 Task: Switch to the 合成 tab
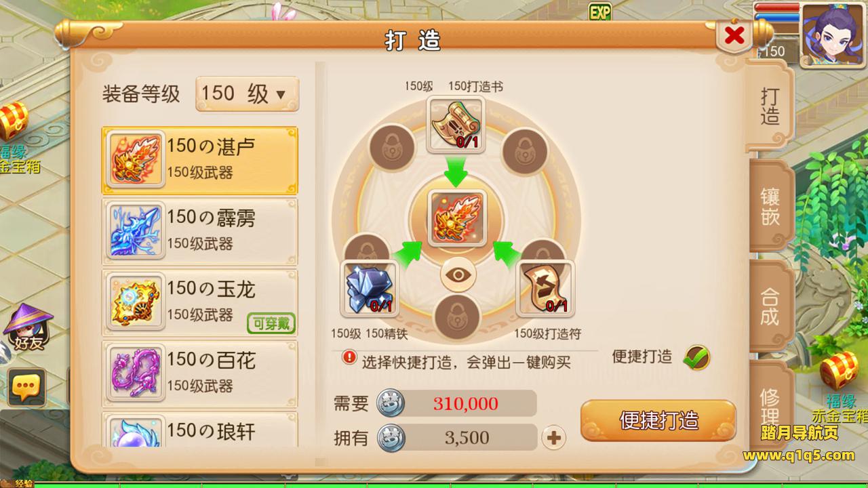pyautogui.click(x=770, y=306)
